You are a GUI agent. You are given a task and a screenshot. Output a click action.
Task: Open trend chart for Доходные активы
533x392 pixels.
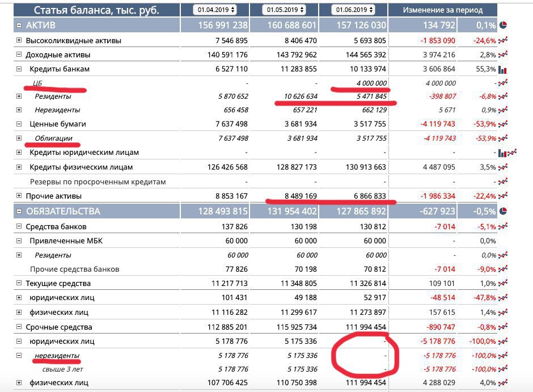(x=503, y=54)
